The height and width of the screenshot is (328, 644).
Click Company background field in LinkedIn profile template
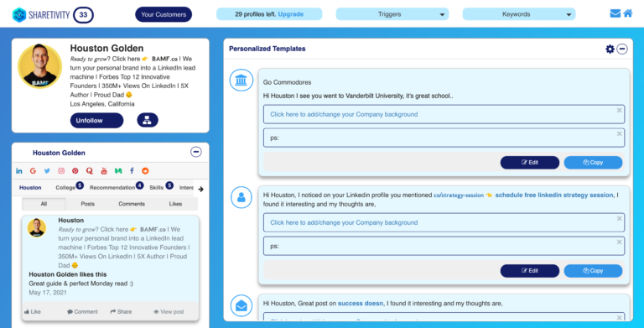(x=444, y=222)
